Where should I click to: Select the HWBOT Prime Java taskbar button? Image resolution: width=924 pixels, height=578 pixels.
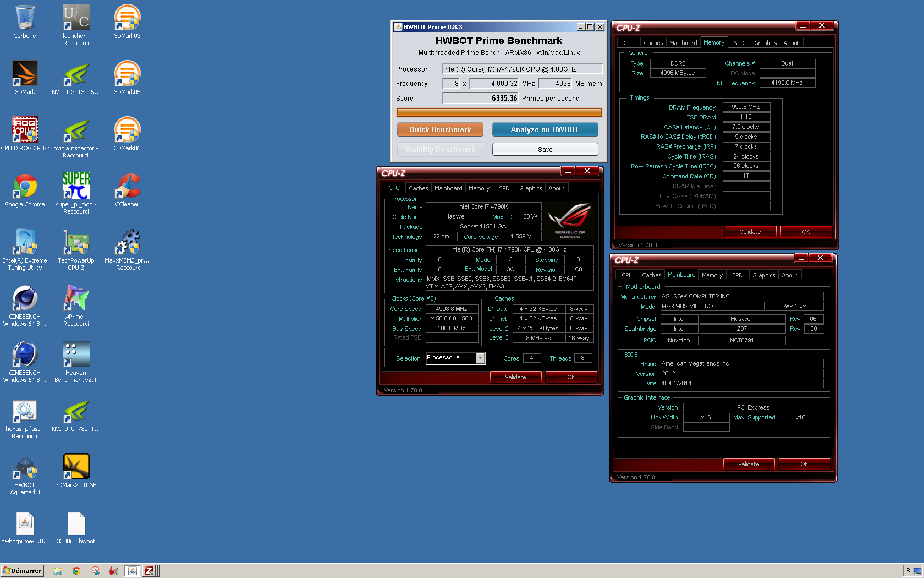132,571
